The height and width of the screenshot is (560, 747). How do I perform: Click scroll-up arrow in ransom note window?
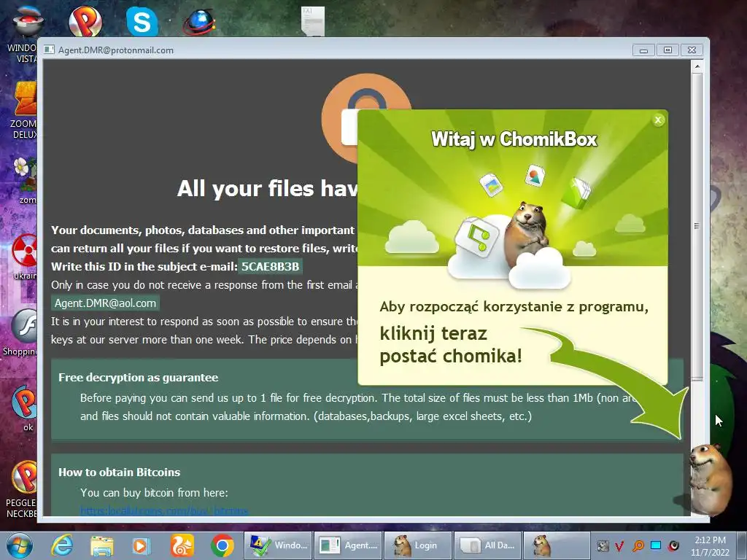pyautogui.click(x=697, y=66)
